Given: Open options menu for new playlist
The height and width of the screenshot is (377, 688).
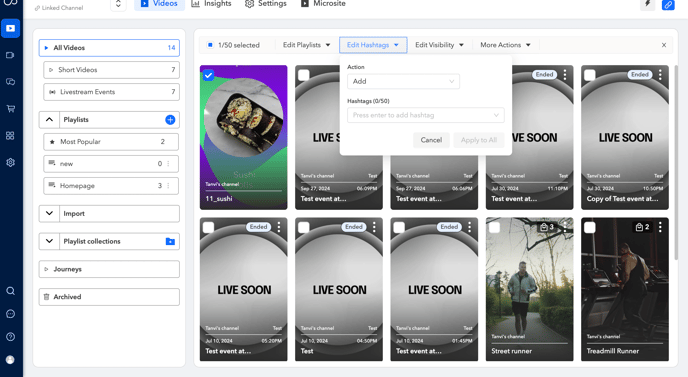Looking at the screenshot, I should click(168, 164).
